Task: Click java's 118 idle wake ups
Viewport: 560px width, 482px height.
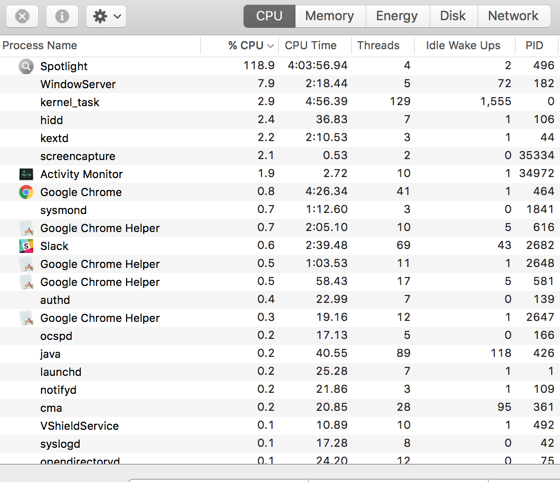Action: coord(501,353)
